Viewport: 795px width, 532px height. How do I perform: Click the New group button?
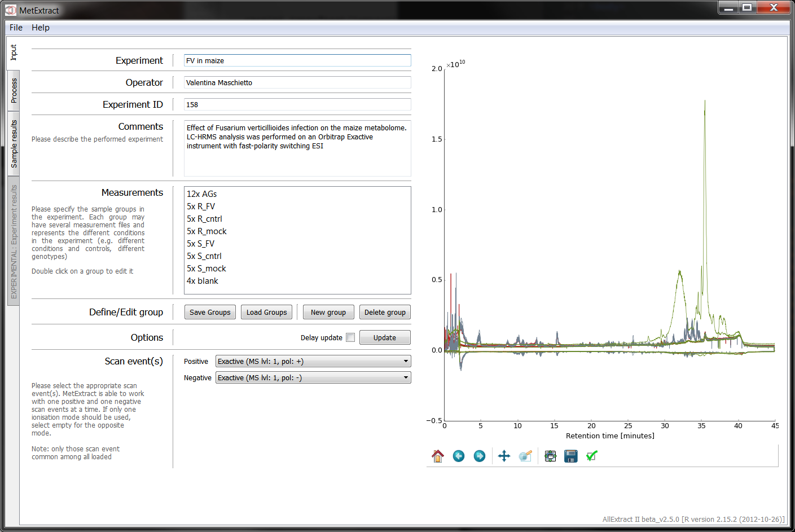coord(328,312)
